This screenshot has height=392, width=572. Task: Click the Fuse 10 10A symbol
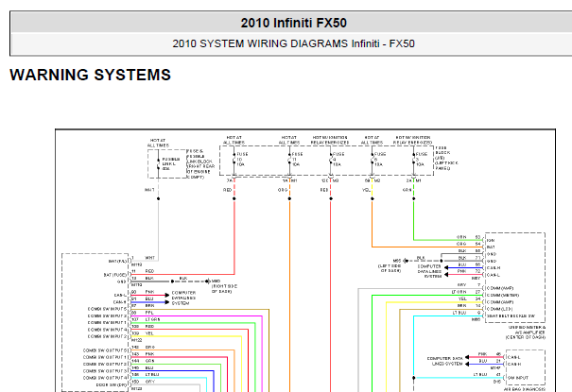click(x=234, y=160)
